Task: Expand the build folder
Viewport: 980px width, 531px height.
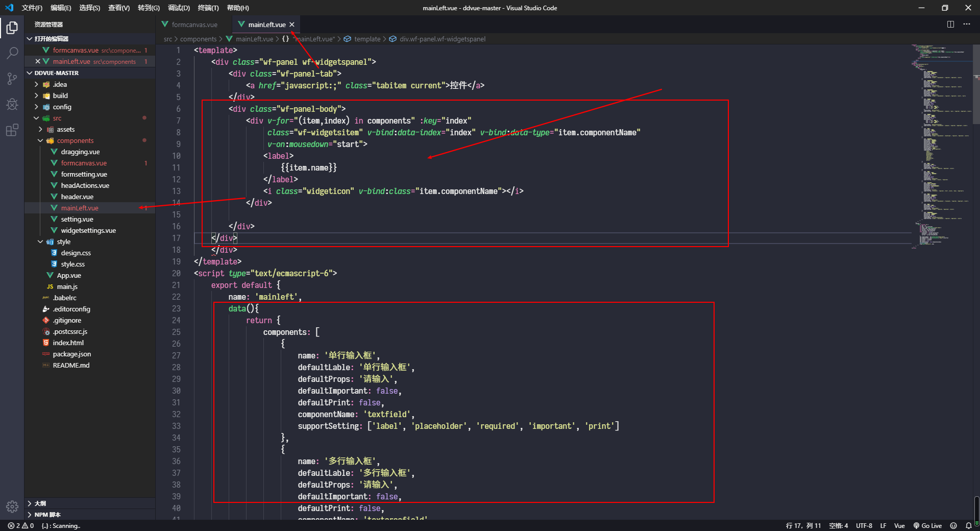Action: click(x=90, y=95)
